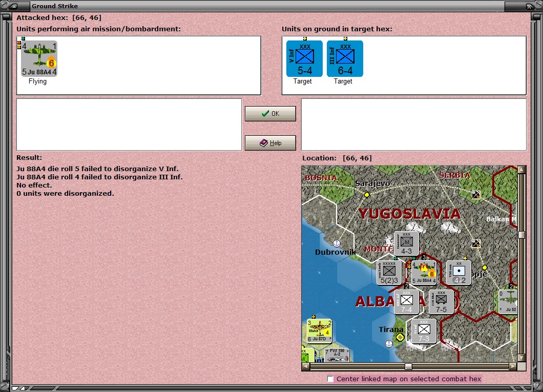
Task: Click the BOSNIA region label on map
Action: pos(321,178)
